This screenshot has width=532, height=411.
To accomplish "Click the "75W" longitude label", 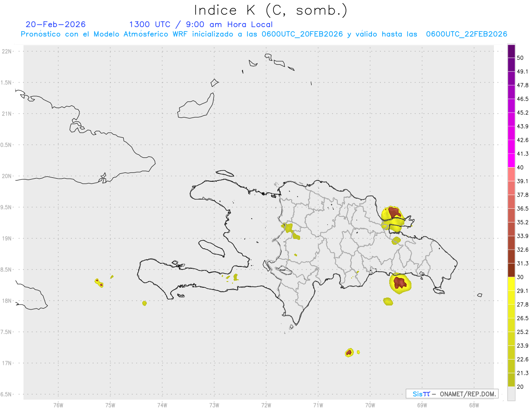I will 110,405.
